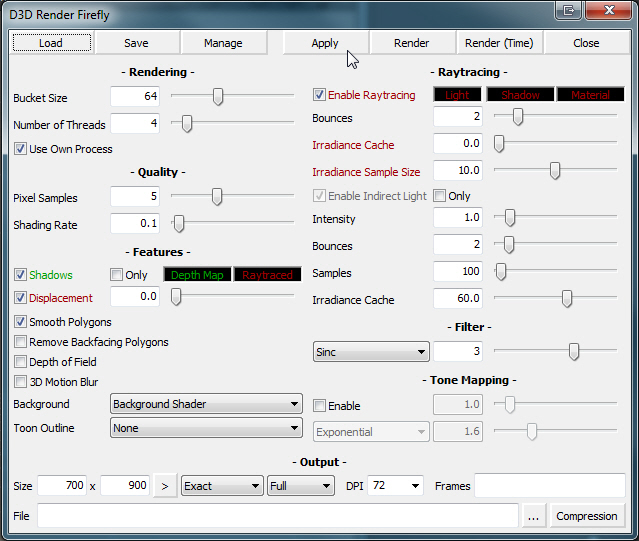Click the File path input field
639x541 pixels.
[x=278, y=516]
